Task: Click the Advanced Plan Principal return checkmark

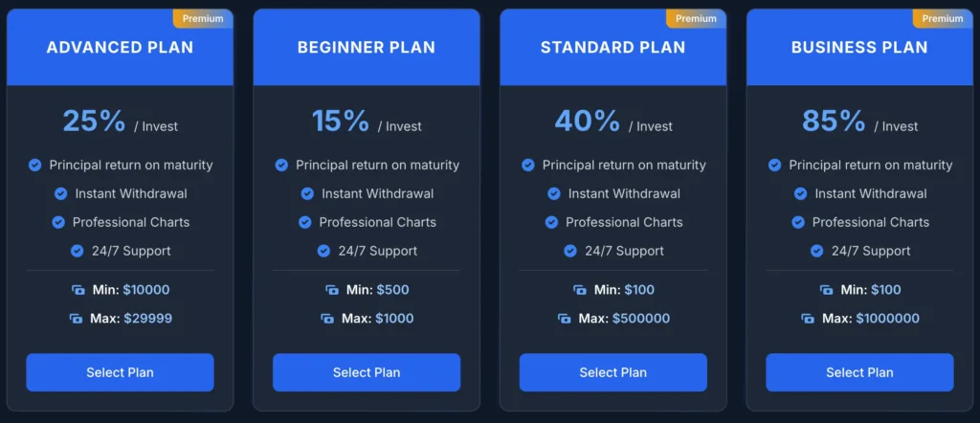Action: click(35, 166)
